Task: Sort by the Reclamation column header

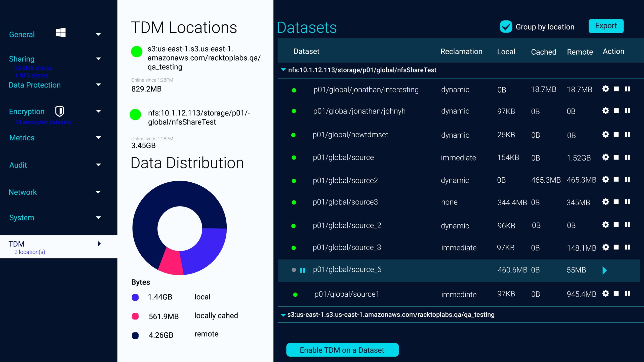Action: click(x=461, y=52)
